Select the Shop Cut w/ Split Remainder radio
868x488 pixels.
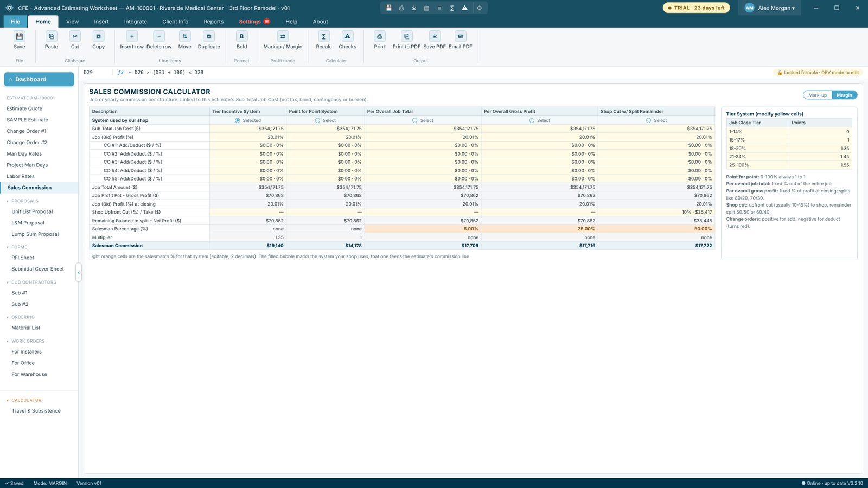coord(648,120)
